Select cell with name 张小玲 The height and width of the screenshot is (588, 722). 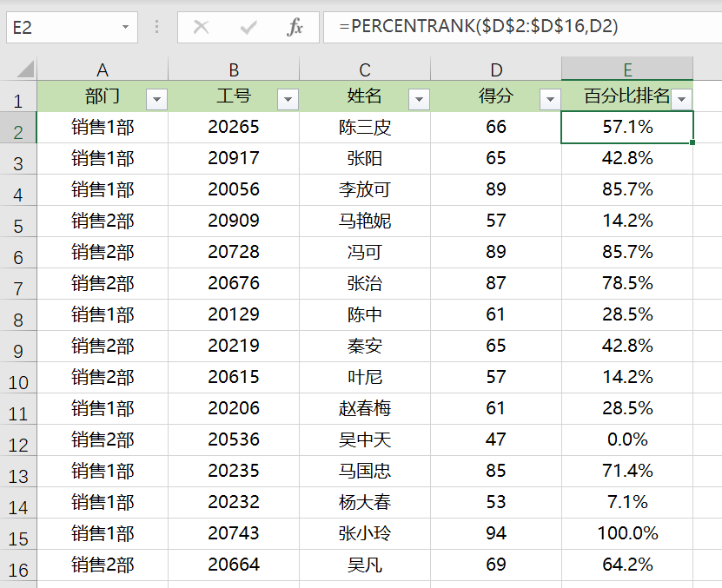365,533
